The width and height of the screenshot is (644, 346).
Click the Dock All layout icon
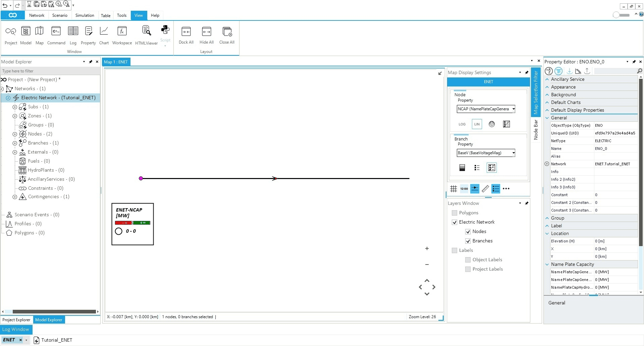186,35
